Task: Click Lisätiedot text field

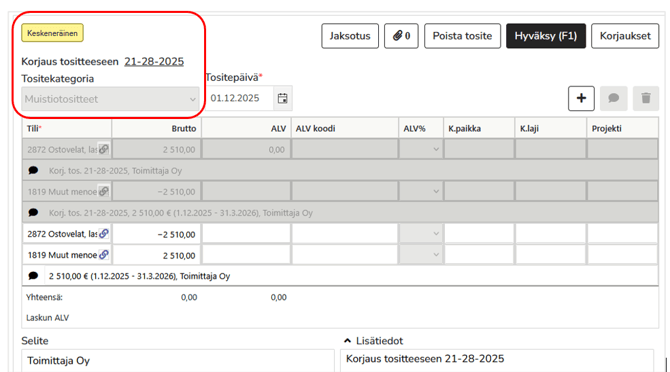Action: coord(497,361)
